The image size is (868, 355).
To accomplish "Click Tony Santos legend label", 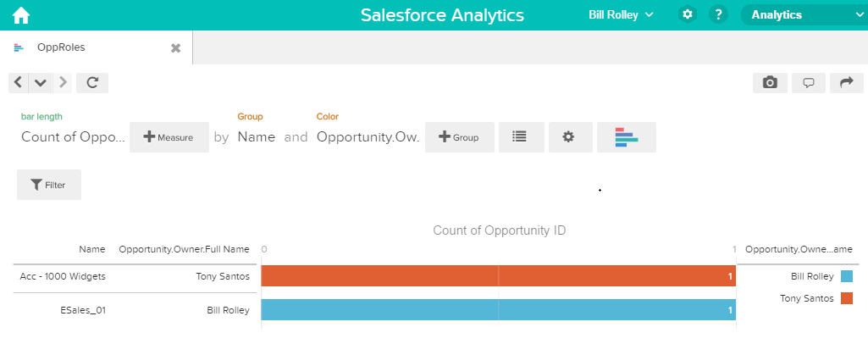I will (806, 298).
